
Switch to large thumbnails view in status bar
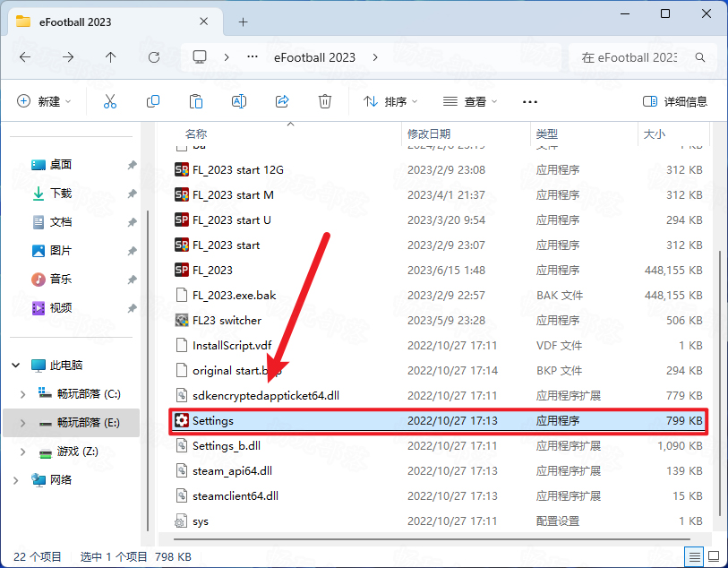click(x=714, y=556)
